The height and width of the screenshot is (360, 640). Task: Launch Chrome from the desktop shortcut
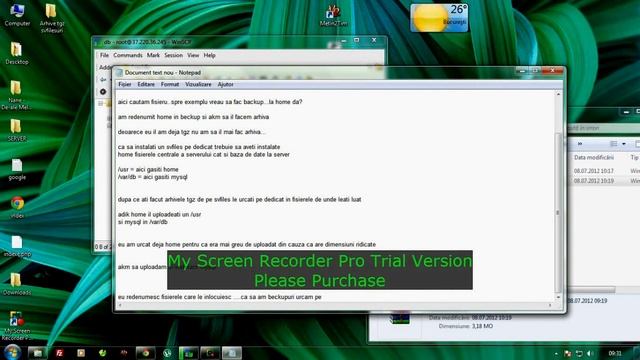17,207
